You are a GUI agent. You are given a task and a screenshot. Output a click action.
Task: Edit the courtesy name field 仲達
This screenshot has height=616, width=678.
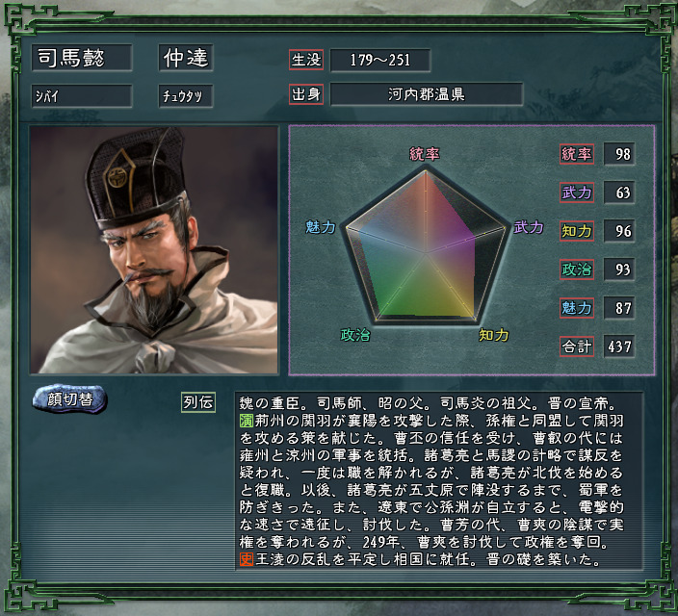186,58
